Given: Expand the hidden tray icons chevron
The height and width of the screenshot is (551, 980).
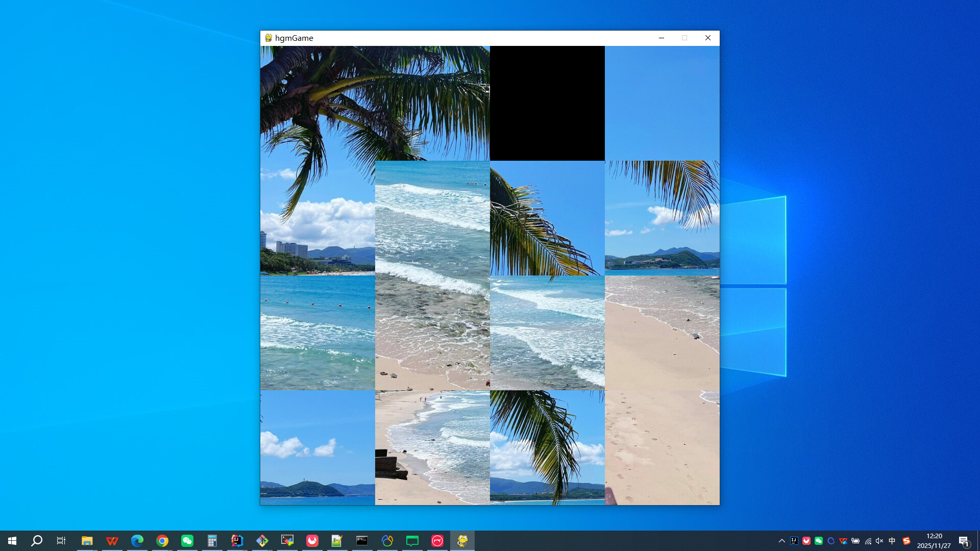Looking at the screenshot, I should (x=782, y=541).
